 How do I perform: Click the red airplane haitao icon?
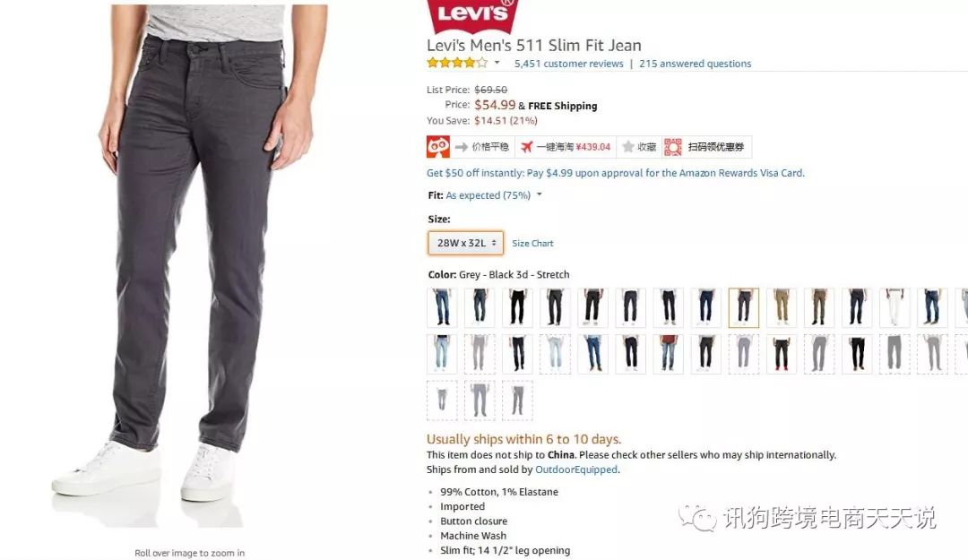click(x=527, y=147)
